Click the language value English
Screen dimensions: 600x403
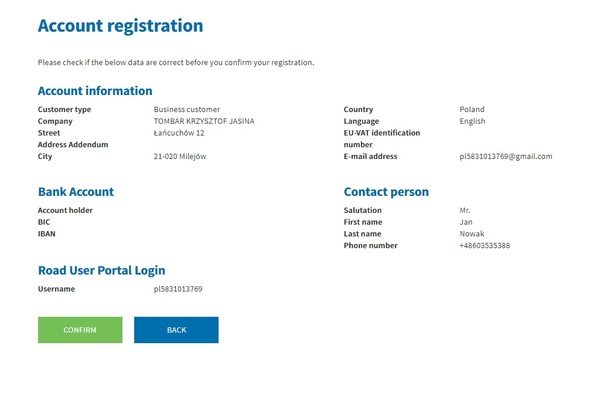[x=472, y=121]
